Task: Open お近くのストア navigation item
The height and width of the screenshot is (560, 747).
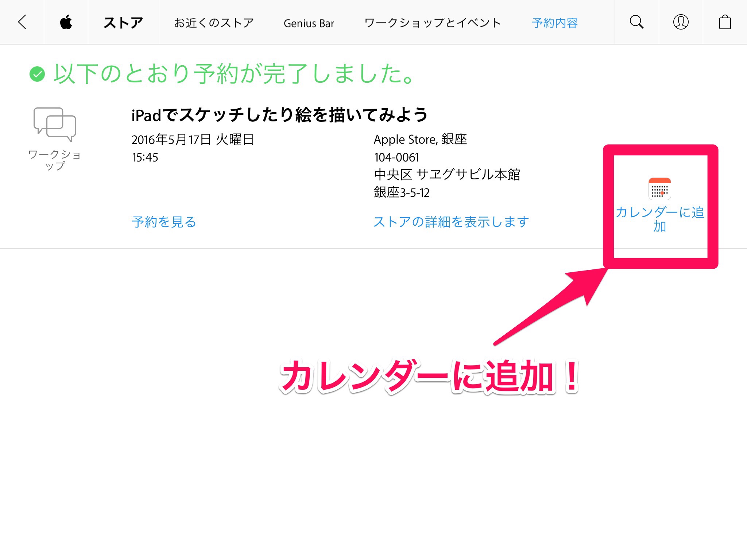Action: (214, 23)
